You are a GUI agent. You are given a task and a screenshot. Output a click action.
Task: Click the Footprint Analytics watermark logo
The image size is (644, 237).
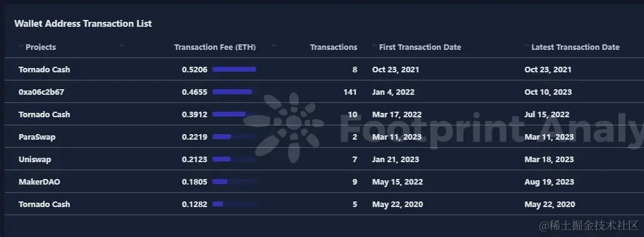pos(289,127)
